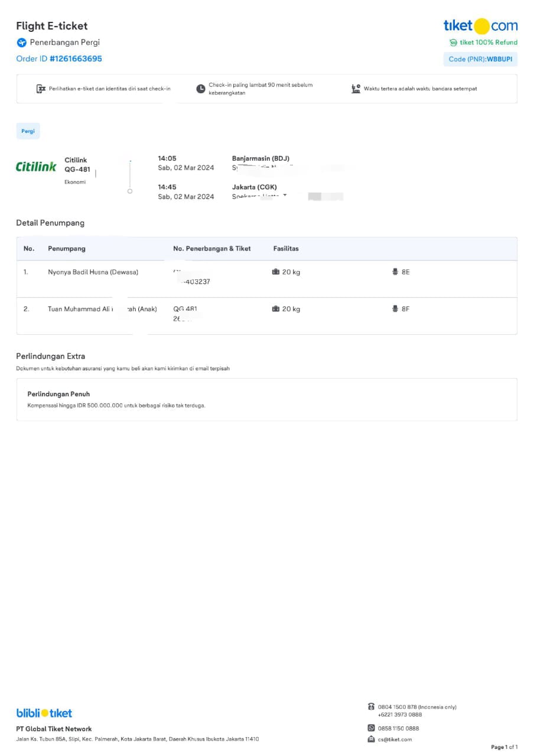
Task: Click the Citilink airline logo
Action: click(x=36, y=167)
